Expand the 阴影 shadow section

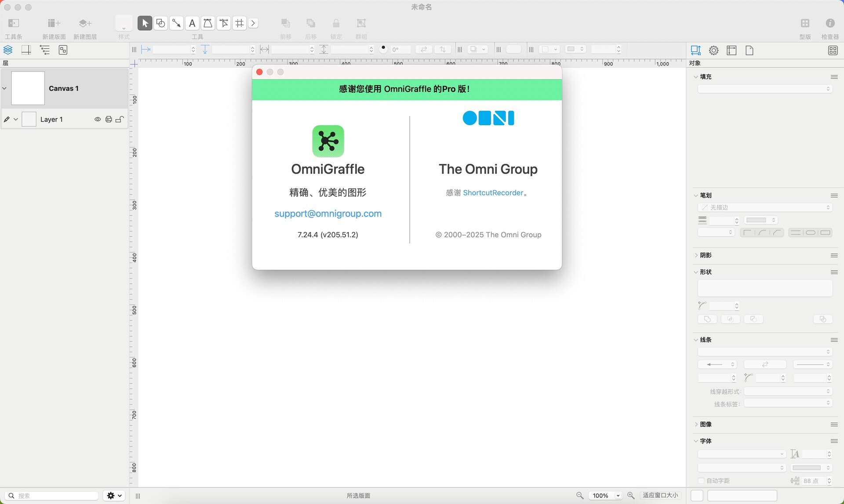pyautogui.click(x=696, y=255)
